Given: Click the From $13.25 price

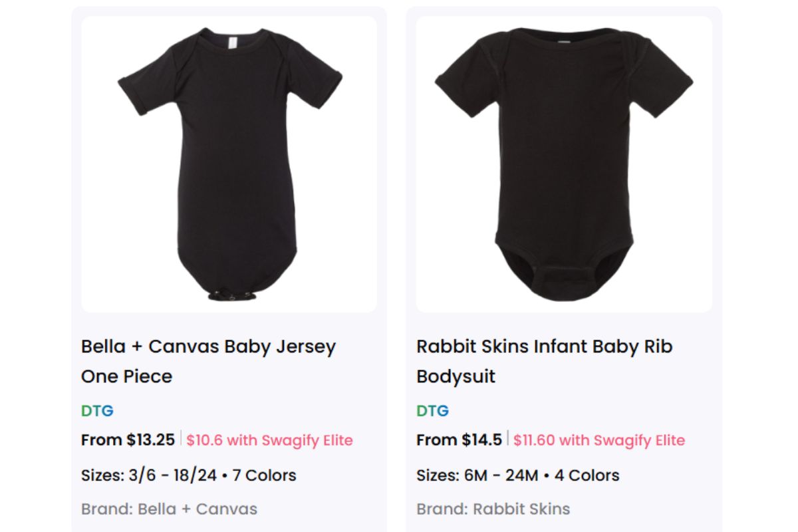Looking at the screenshot, I should 128,440.
